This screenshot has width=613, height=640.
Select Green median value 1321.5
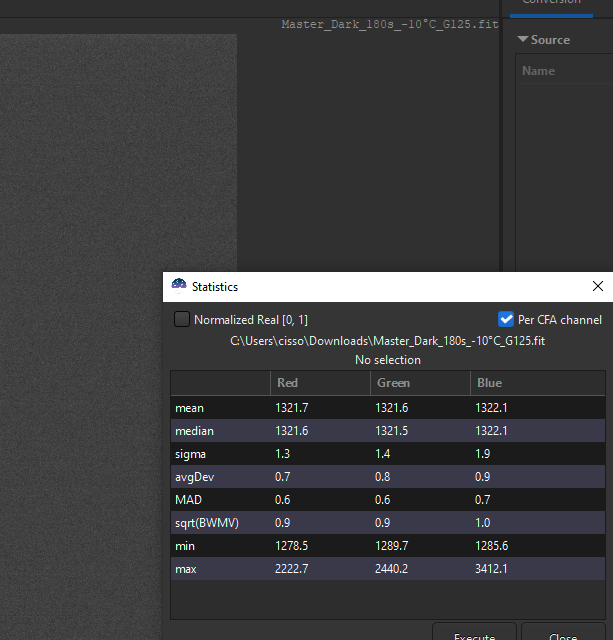(391, 431)
